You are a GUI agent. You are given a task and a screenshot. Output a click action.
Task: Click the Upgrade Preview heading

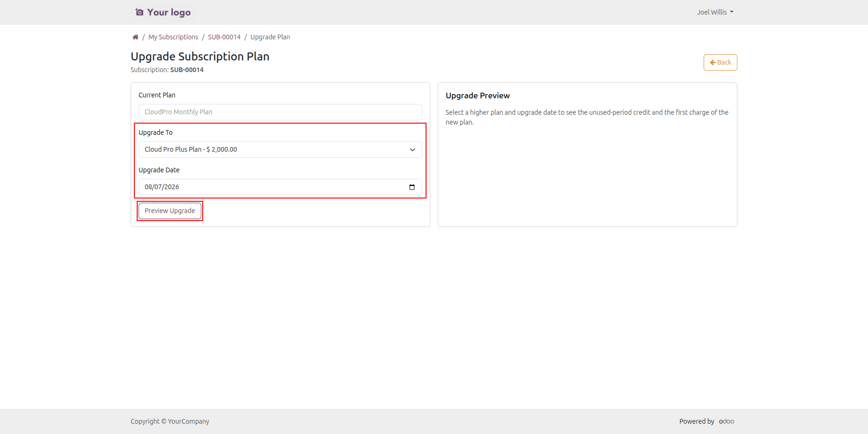tap(478, 96)
